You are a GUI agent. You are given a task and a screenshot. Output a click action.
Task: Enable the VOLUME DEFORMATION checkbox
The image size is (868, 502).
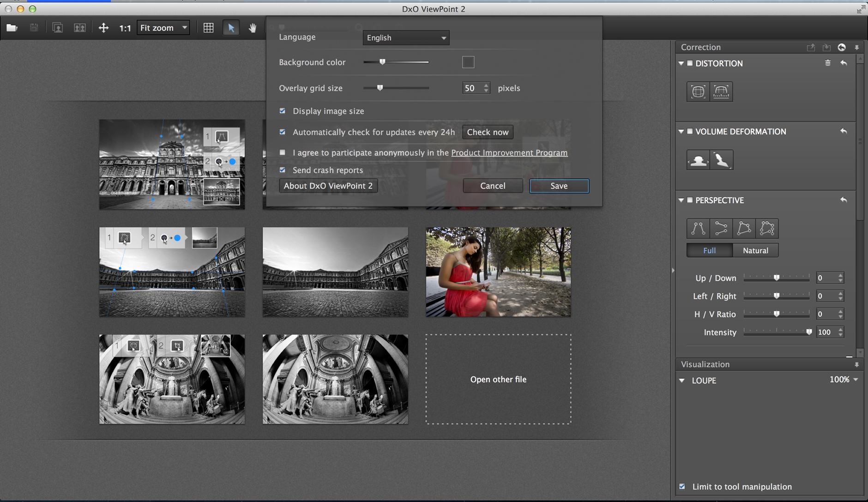click(690, 132)
